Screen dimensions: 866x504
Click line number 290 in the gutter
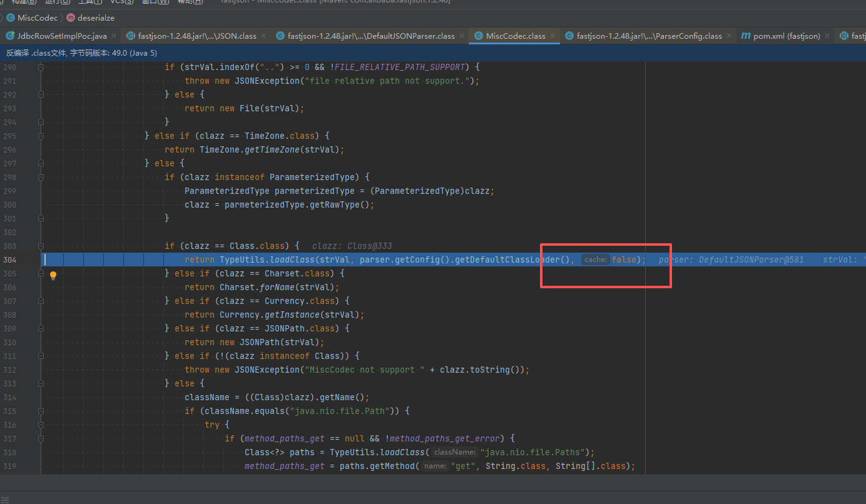pos(9,67)
